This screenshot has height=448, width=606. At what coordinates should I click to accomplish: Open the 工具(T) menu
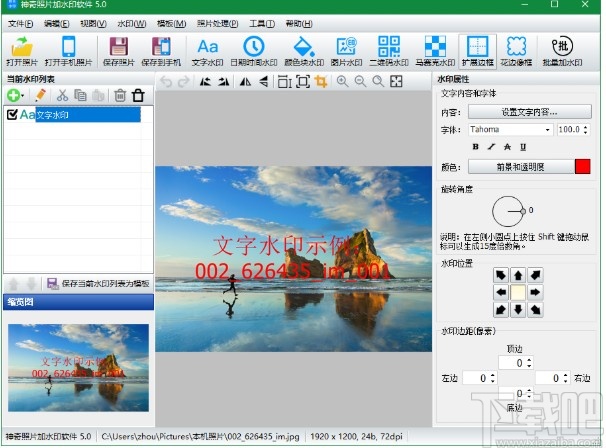(262, 24)
